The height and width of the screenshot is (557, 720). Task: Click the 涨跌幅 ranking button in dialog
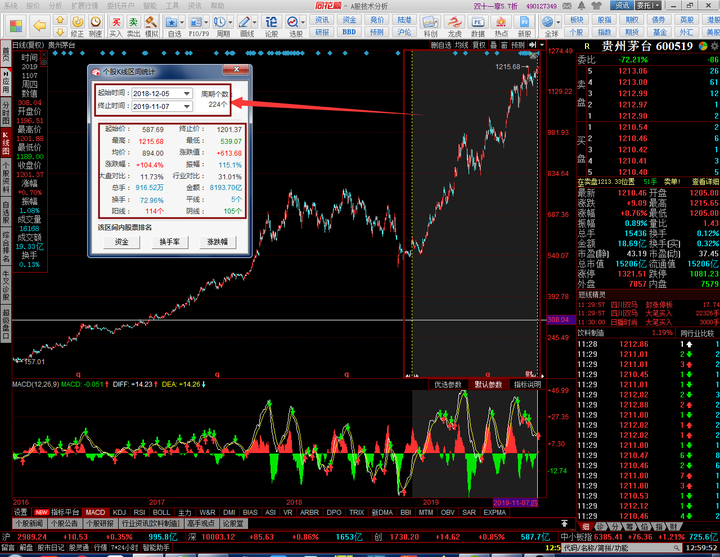(217, 242)
